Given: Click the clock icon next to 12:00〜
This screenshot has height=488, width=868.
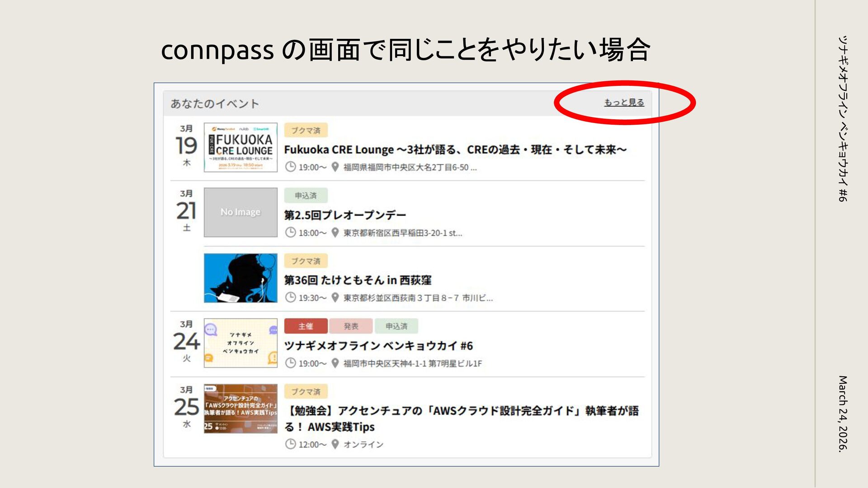Looking at the screenshot, I should [290, 444].
